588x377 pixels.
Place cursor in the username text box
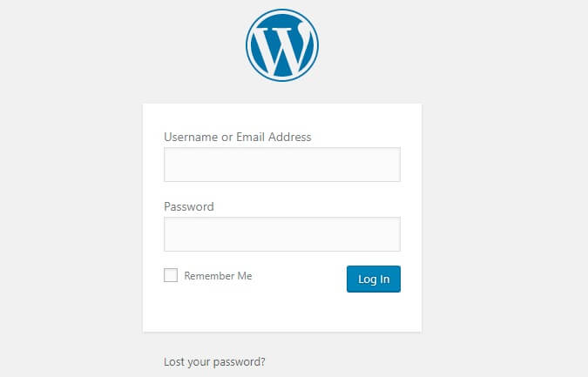[x=282, y=165]
